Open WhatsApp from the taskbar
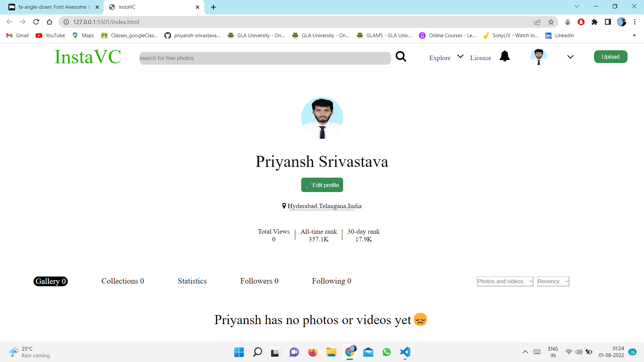Screen dimensions: 644x362 (387, 352)
